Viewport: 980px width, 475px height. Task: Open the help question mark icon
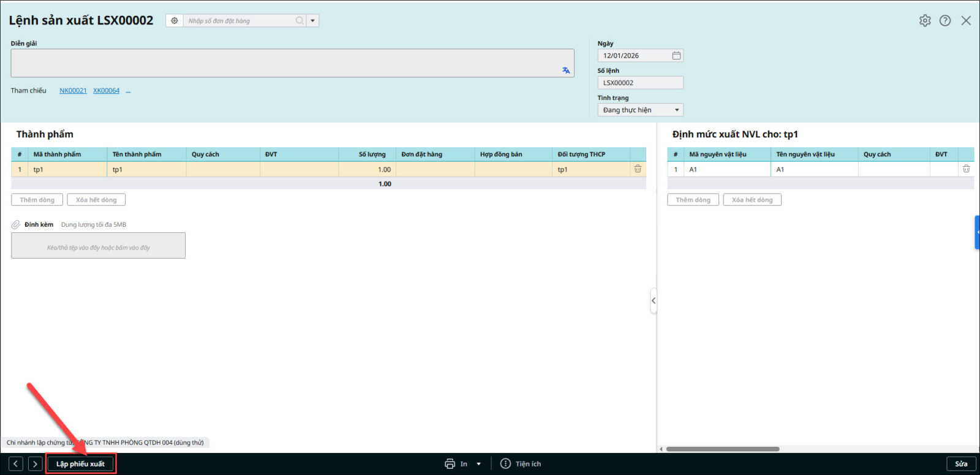pyautogui.click(x=945, y=21)
